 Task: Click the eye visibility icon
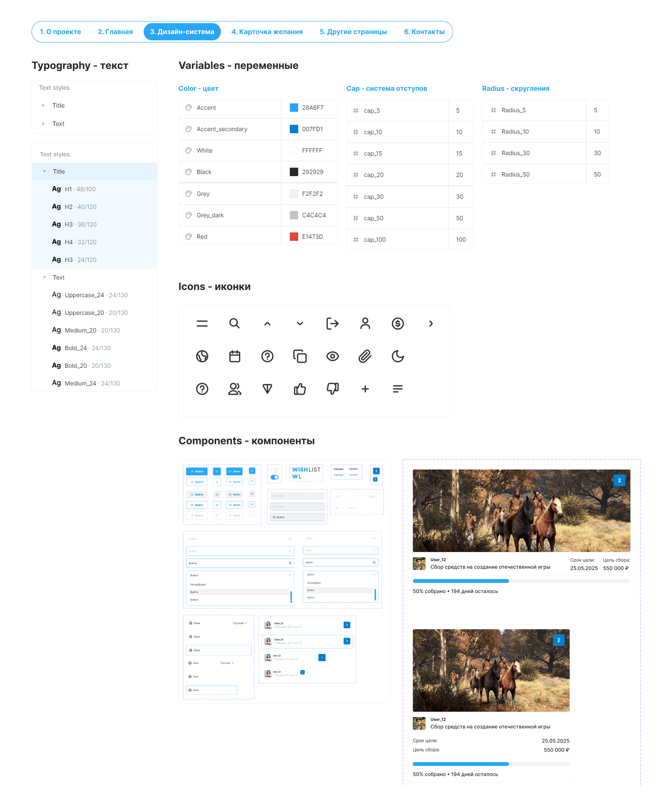pos(332,356)
